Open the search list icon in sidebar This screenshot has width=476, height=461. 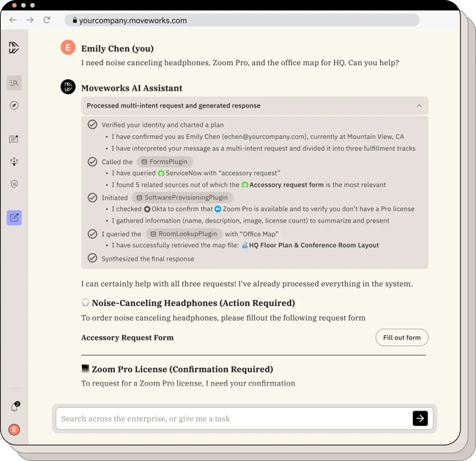pos(14,83)
